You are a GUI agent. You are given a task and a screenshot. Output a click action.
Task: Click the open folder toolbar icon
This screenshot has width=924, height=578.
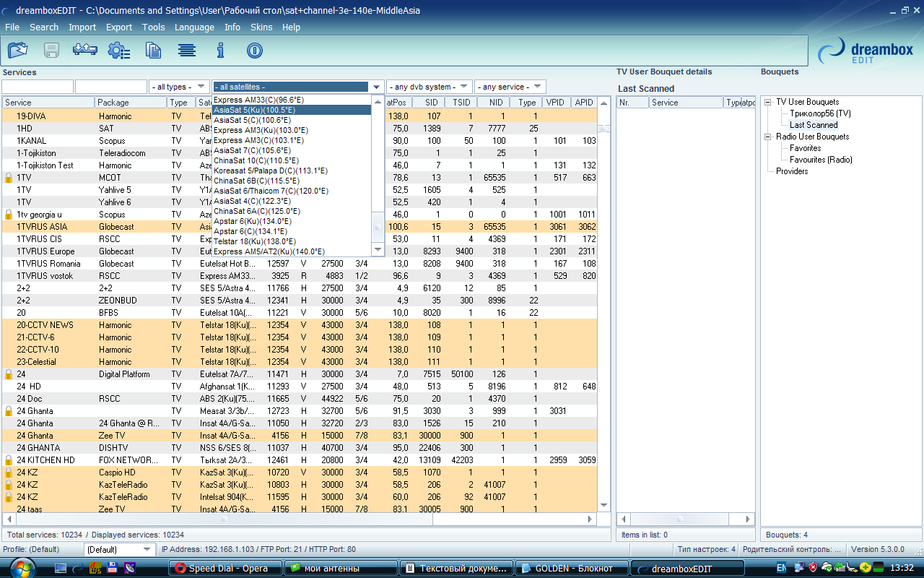pyautogui.click(x=17, y=50)
